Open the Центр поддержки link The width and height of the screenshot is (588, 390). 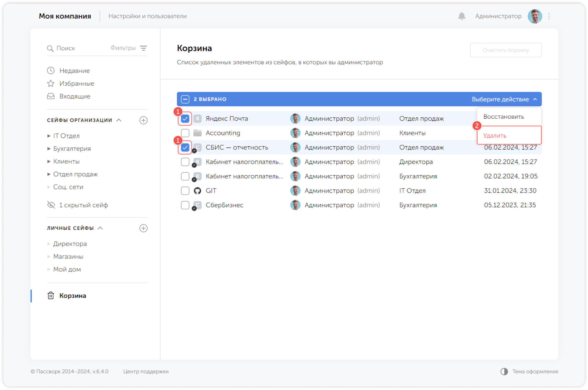(x=146, y=371)
